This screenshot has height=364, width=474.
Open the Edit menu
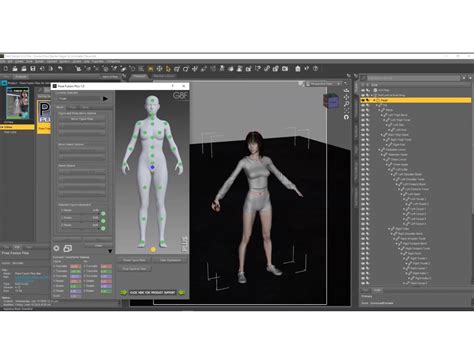[10, 62]
